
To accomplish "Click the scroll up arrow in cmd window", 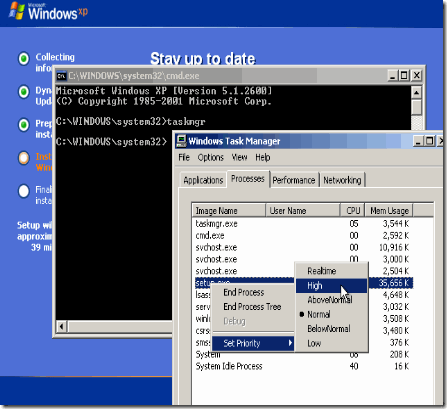I will point(416,92).
